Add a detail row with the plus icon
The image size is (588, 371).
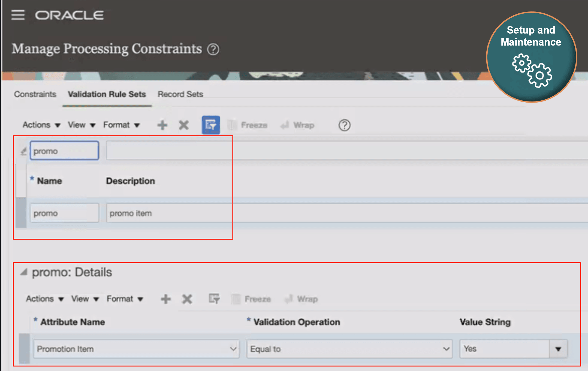pyautogui.click(x=166, y=299)
